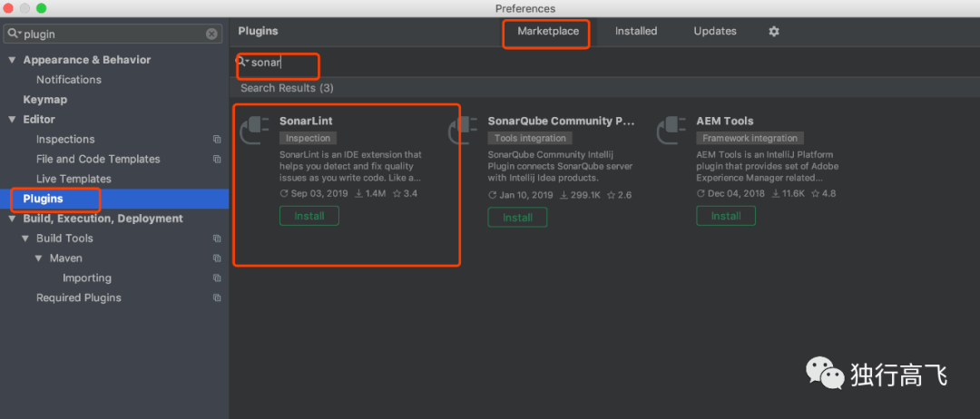Click the copy icon beside File and Code Templates
Screen dimensions: 980x419
point(217,160)
